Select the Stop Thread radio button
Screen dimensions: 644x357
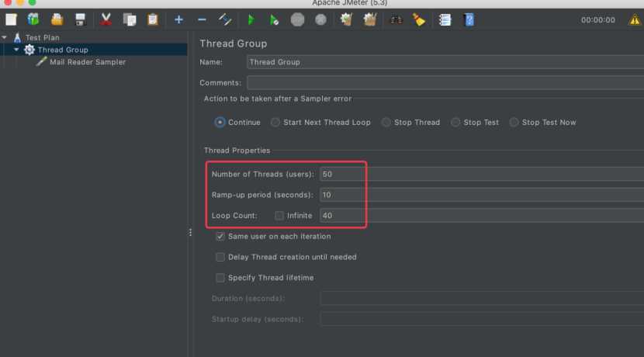point(386,123)
